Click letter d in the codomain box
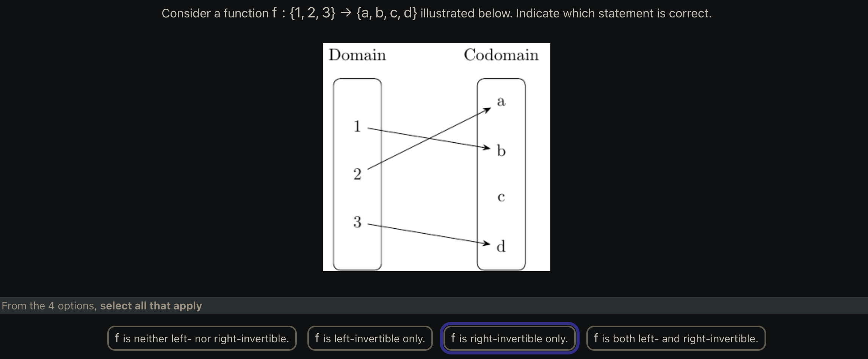Viewport: 868px width, 359px height. point(501,246)
